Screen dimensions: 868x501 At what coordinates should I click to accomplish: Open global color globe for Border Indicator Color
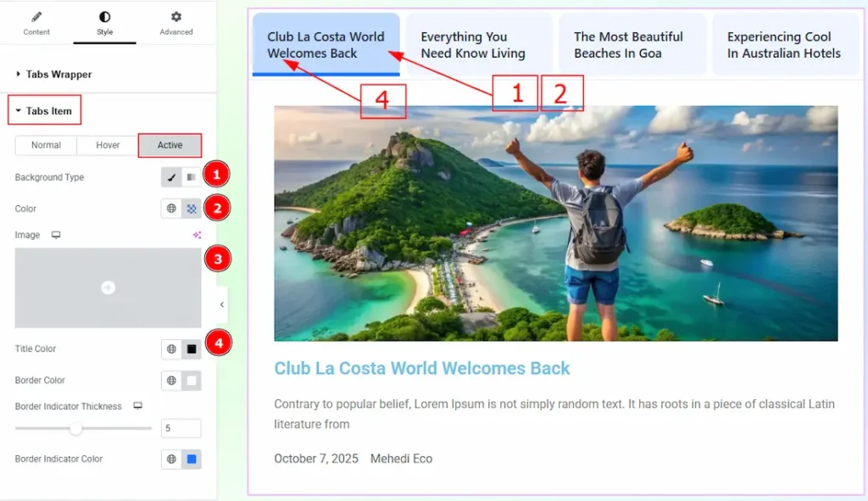[x=171, y=459]
